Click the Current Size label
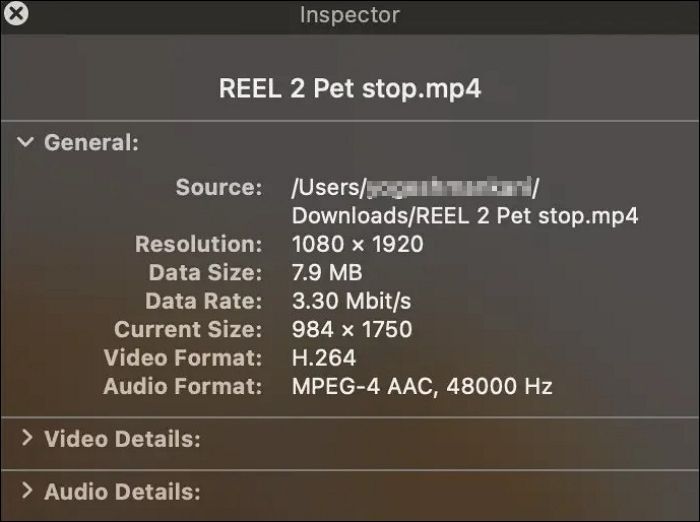Image resolution: width=700 pixels, height=522 pixels. (188, 329)
